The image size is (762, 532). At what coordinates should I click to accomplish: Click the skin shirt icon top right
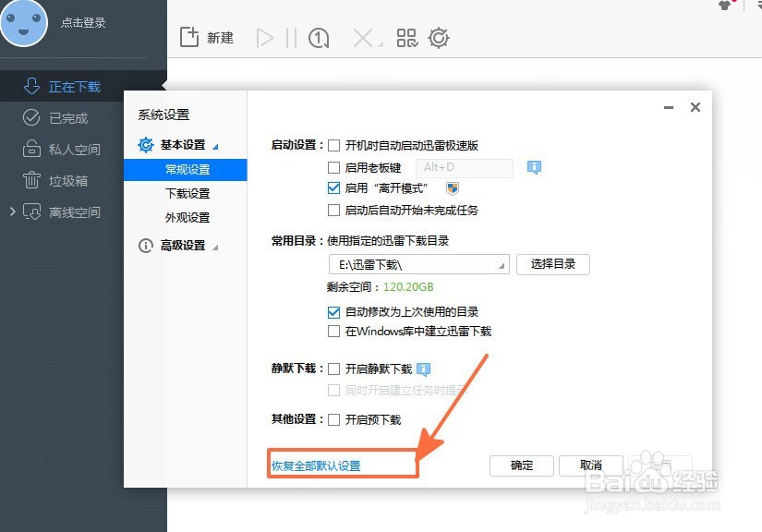click(726, 6)
